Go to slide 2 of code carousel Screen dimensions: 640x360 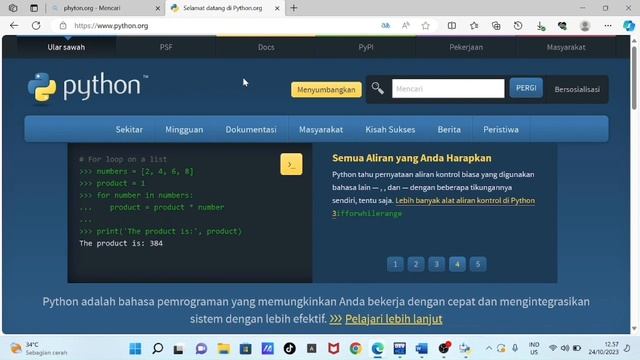click(x=416, y=264)
